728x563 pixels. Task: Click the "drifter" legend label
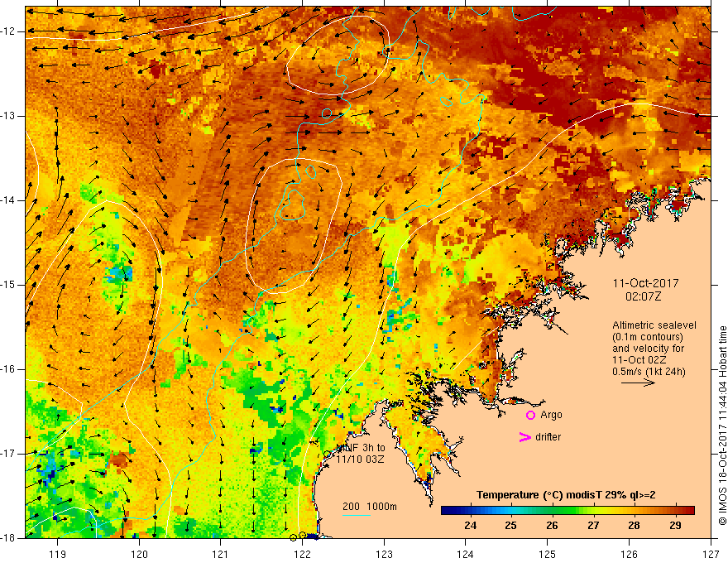click(x=548, y=436)
